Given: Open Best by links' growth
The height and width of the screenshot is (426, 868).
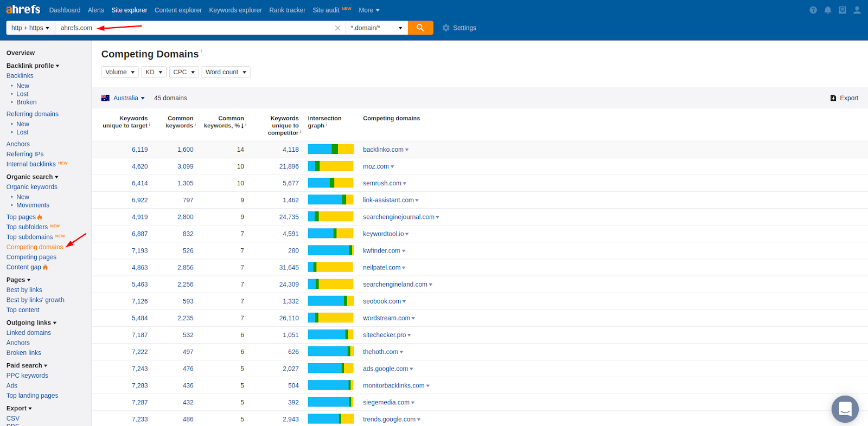Looking at the screenshot, I should point(35,300).
